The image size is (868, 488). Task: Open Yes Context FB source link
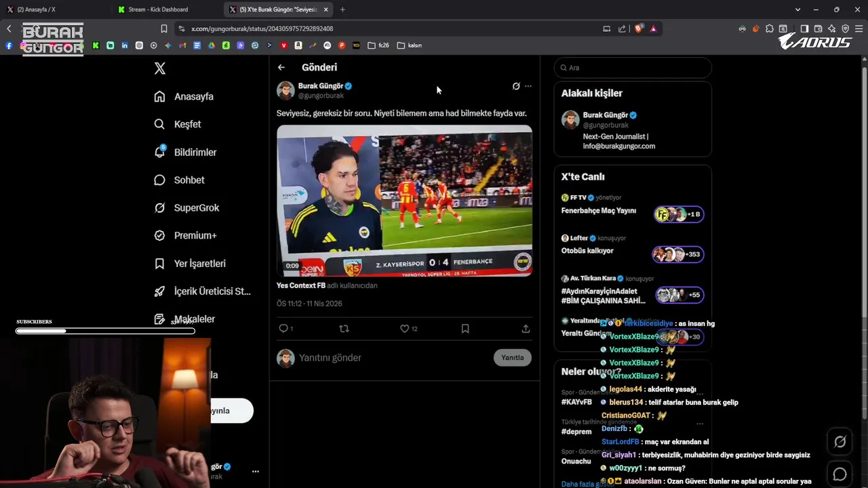click(301, 285)
